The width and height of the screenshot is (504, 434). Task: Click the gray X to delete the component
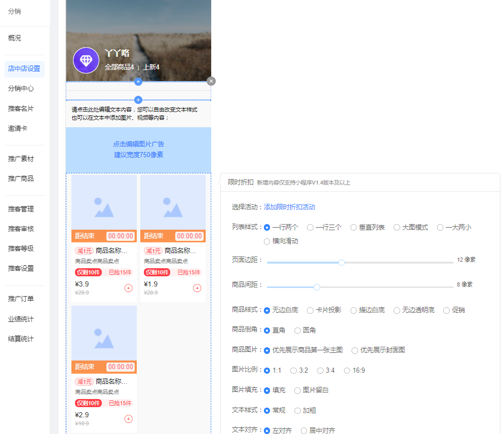click(211, 81)
